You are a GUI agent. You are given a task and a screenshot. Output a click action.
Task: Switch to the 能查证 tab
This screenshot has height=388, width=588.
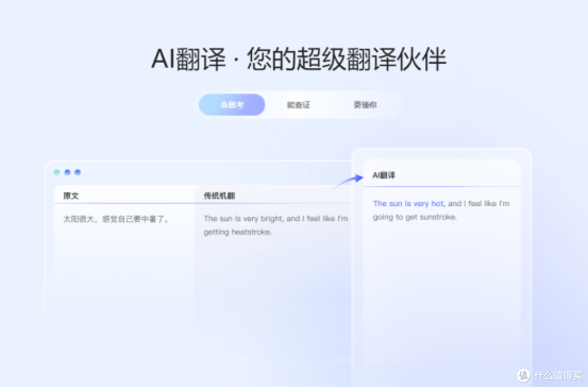[x=298, y=105]
